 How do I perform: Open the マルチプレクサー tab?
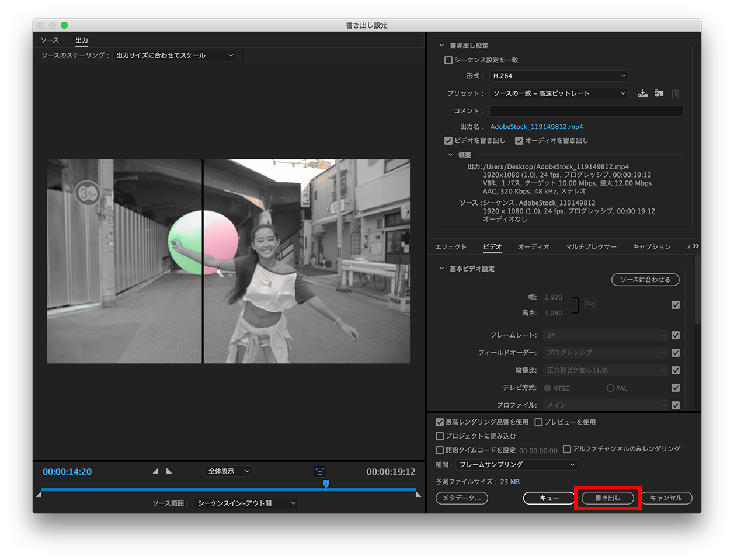591,247
